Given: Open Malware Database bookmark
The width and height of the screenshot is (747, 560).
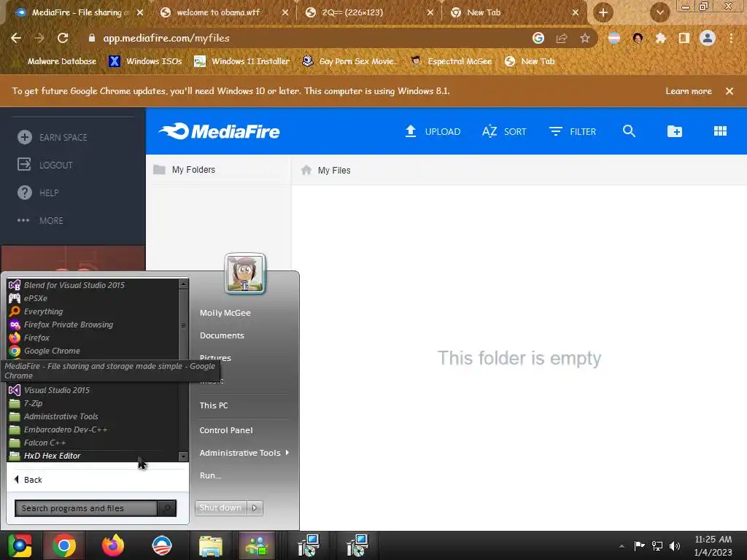Looking at the screenshot, I should pos(55,61).
